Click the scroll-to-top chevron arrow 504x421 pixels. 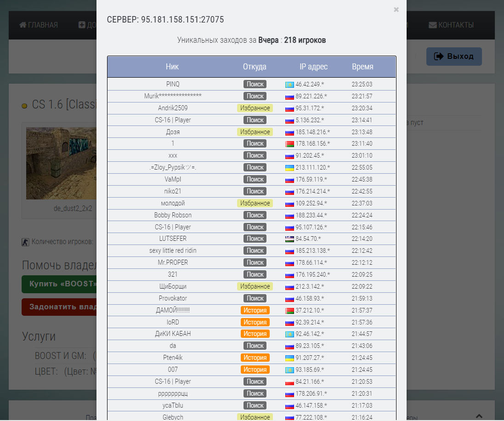(479, 416)
